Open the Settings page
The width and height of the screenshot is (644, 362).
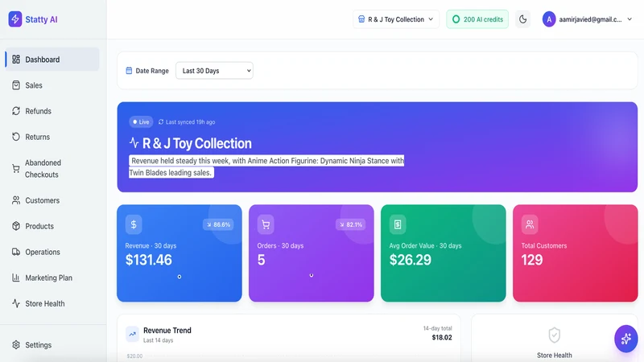point(52,345)
